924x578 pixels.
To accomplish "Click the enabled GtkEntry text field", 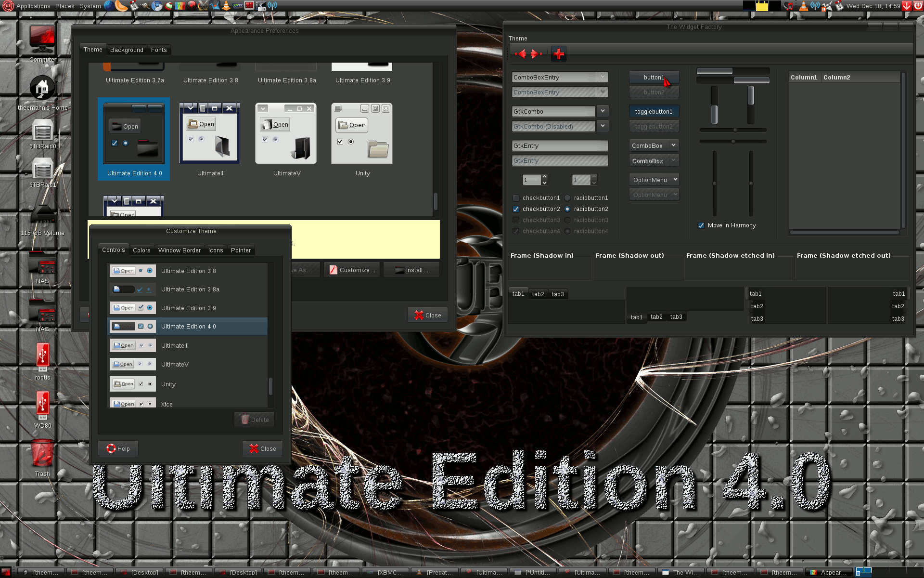I will click(x=560, y=145).
